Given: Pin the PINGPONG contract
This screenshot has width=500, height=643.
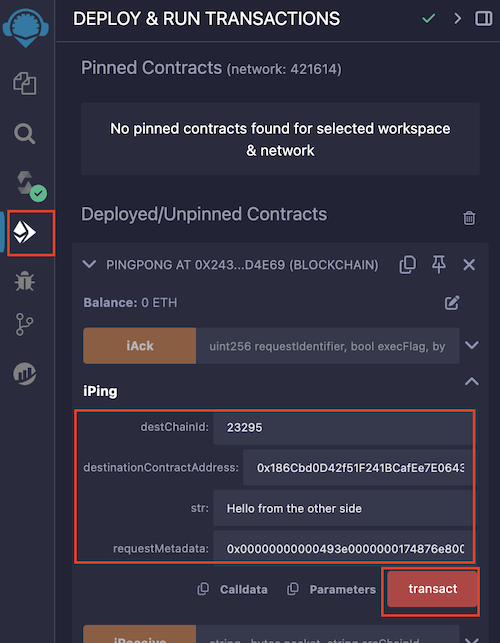Looking at the screenshot, I should point(438,264).
